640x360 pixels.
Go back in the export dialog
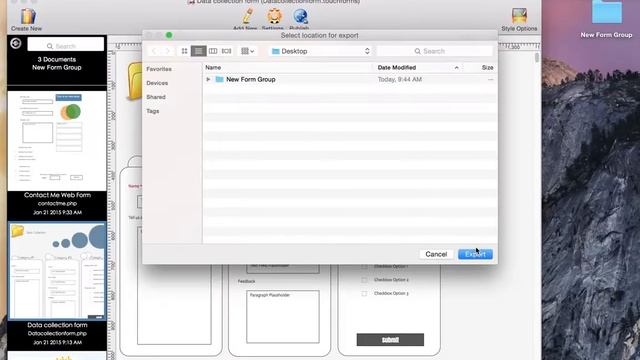coord(154,51)
